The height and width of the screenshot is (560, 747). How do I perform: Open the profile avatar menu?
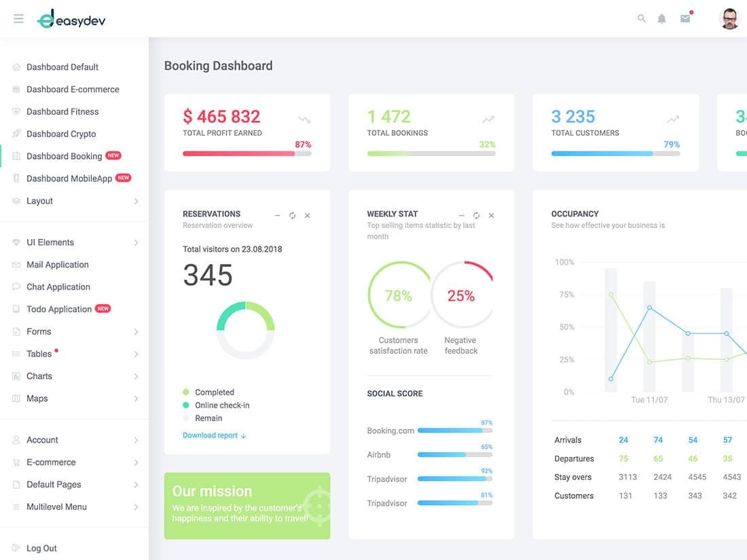pyautogui.click(x=729, y=18)
